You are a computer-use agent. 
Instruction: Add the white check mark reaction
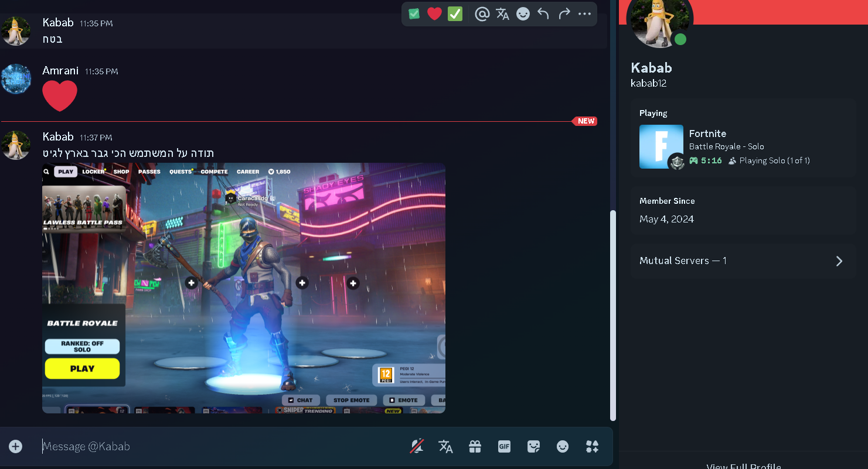tap(455, 13)
